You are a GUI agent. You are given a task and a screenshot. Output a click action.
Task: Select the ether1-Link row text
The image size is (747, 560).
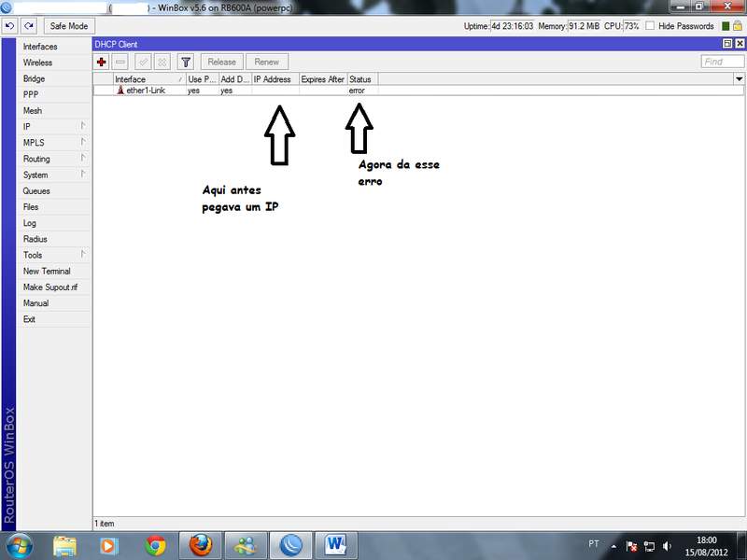click(146, 90)
